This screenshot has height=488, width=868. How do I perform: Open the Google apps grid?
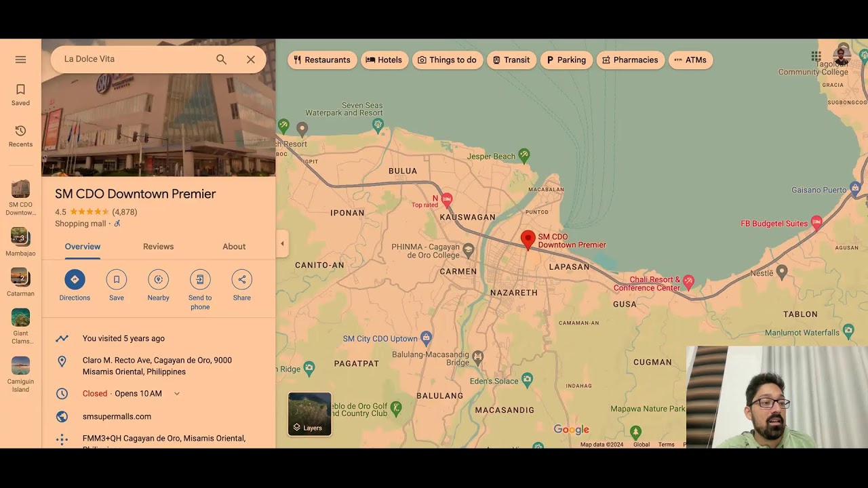point(816,56)
